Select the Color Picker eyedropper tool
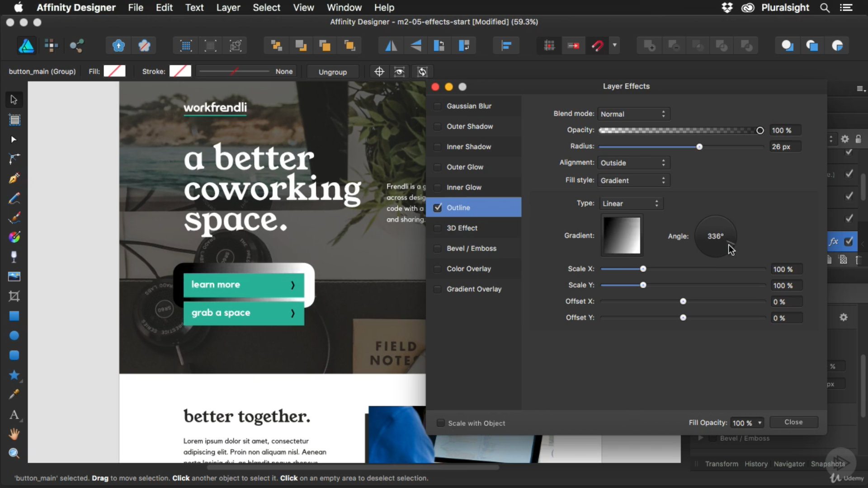This screenshot has height=488, width=868. click(x=14, y=394)
